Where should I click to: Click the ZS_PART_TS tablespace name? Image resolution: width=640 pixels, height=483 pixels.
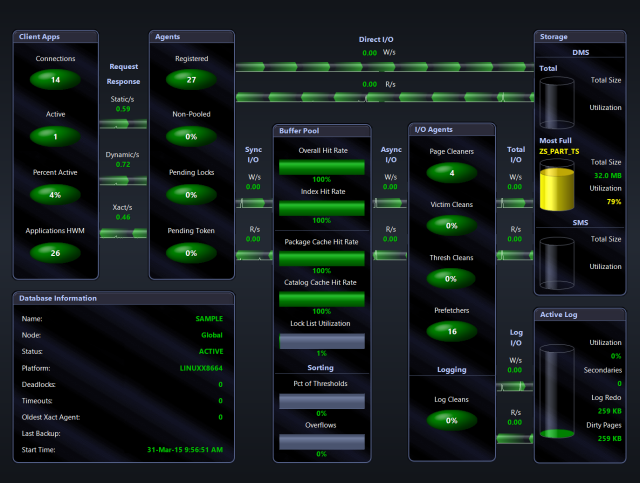559,151
